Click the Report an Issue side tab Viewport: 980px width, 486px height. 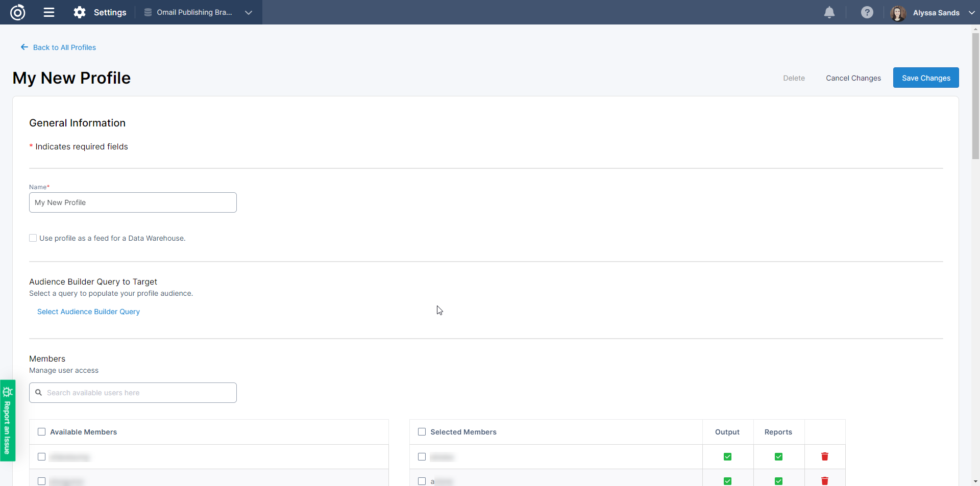point(8,421)
